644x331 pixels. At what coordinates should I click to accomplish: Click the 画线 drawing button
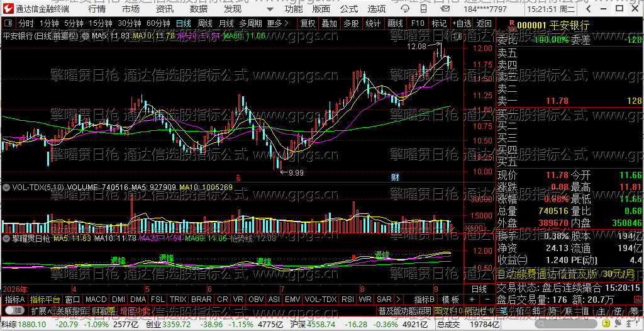click(x=395, y=23)
